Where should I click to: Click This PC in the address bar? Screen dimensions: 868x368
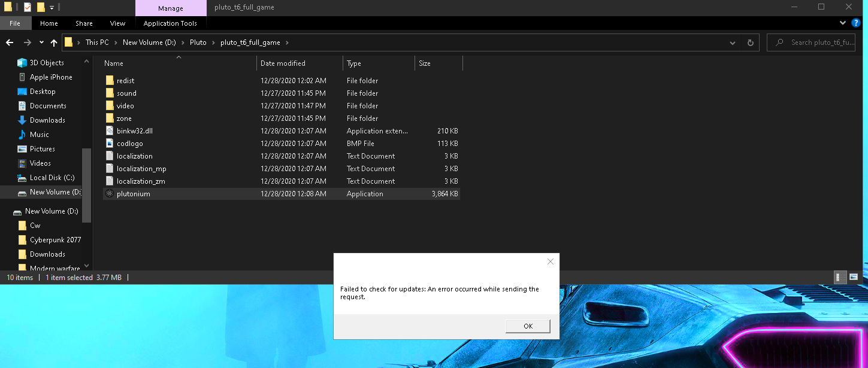[x=97, y=42]
